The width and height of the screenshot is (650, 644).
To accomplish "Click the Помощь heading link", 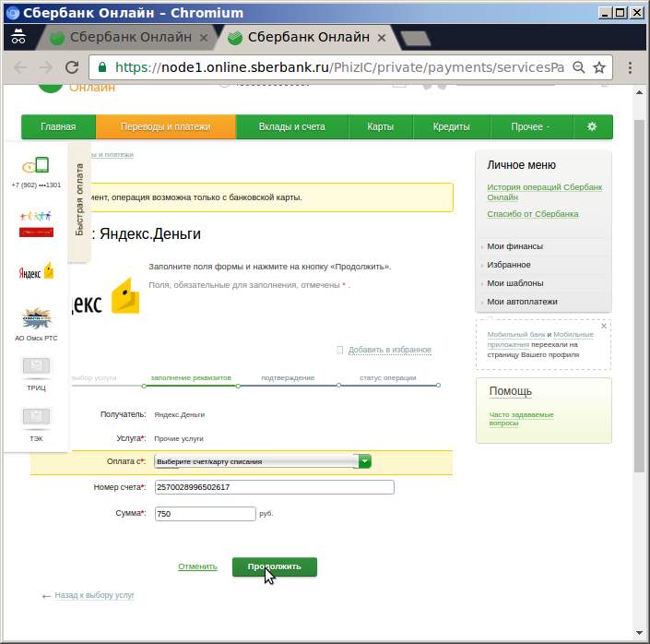I will click(x=510, y=391).
